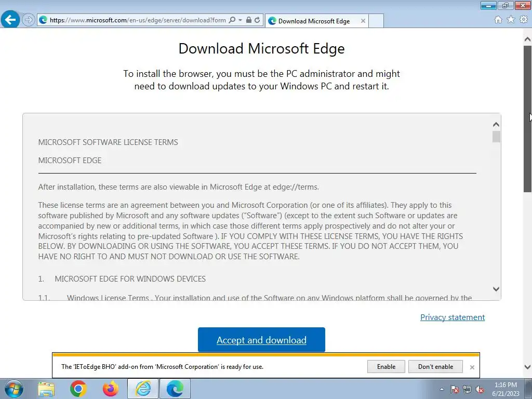Open Favorites with the star icon
Screen dimensions: 532x399
(x=511, y=20)
